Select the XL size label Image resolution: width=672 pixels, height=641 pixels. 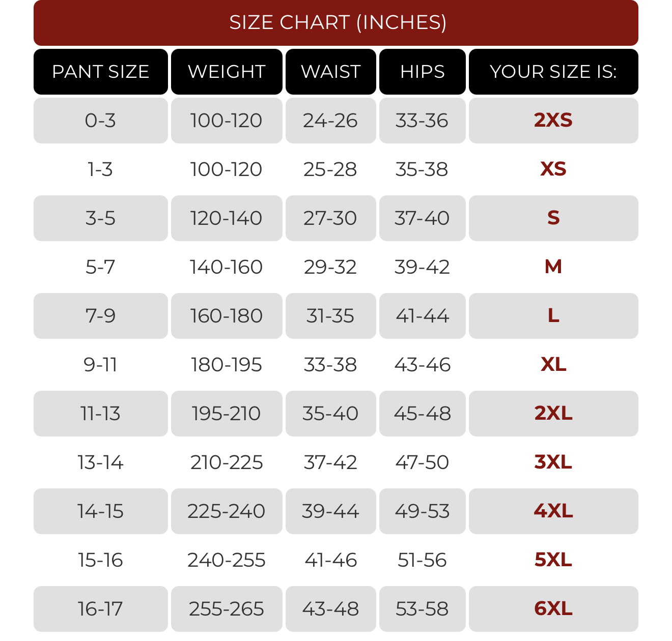click(x=553, y=365)
